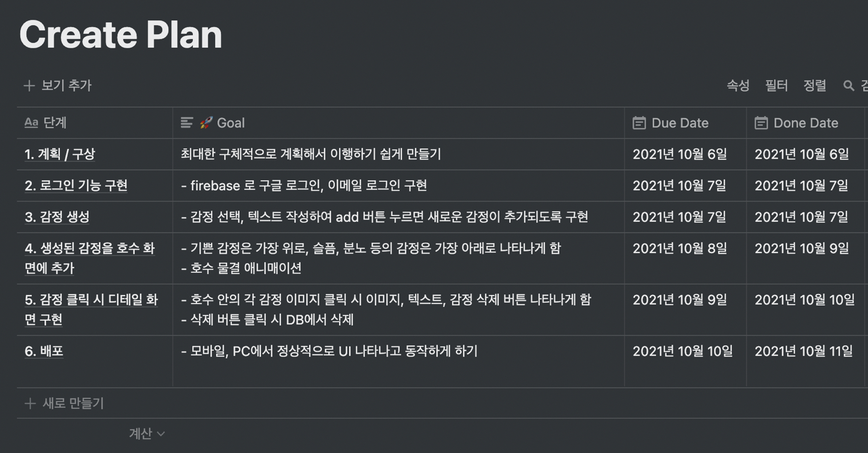The image size is (868, 453).
Task: Click the plus icon beside 보기 추가
Action: (29, 86)
